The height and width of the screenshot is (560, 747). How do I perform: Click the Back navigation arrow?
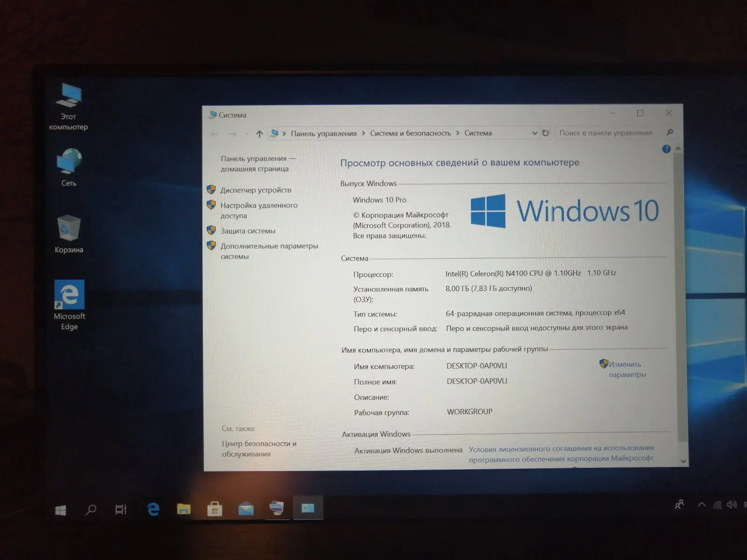[214, 134]
